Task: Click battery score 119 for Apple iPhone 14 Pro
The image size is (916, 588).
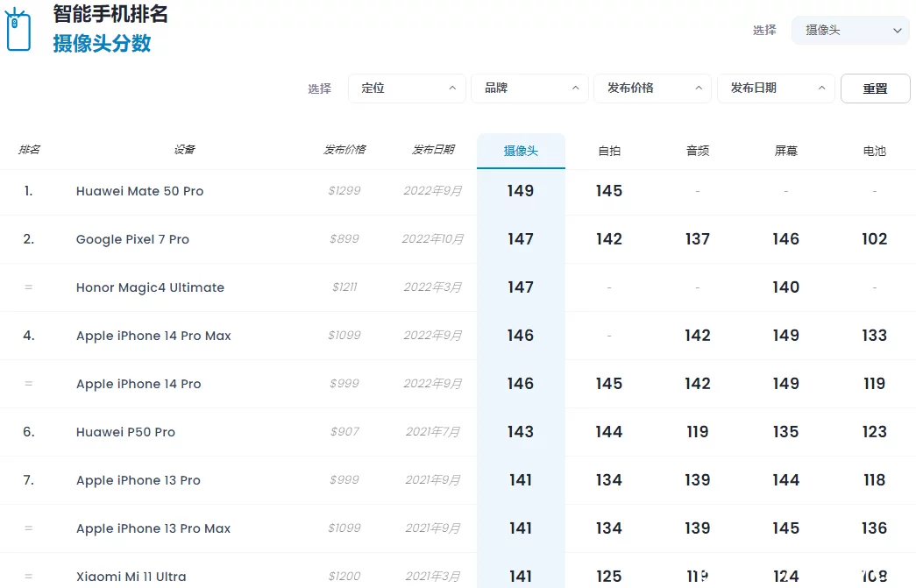Action: point(875,384)
